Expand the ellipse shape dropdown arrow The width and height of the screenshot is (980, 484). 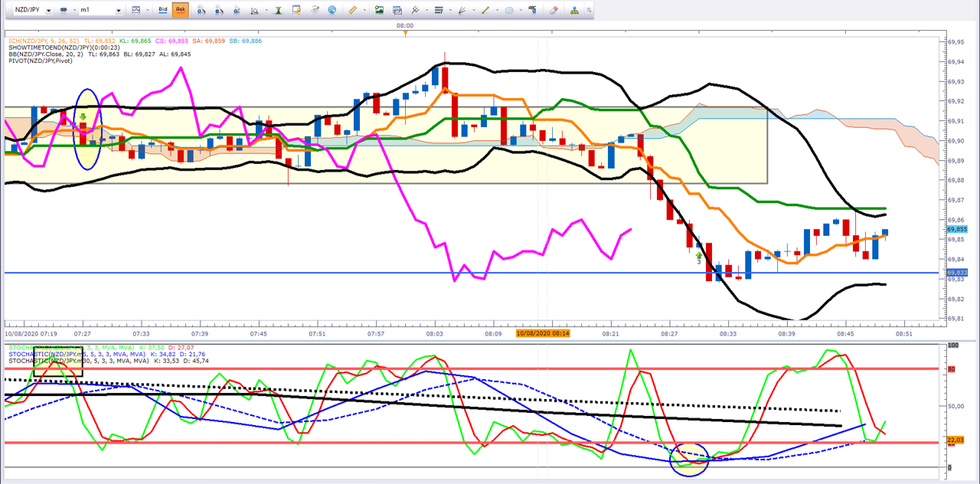[x=521, y=10]
